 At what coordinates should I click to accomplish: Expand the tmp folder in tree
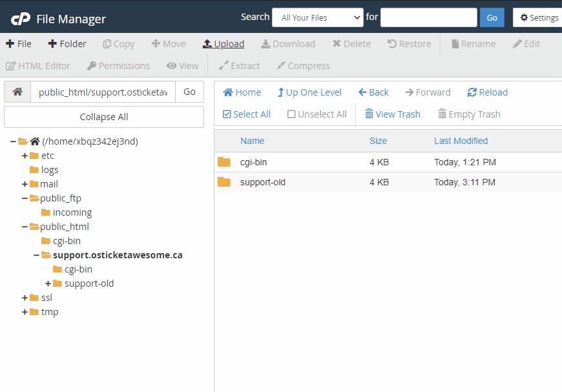25,312
